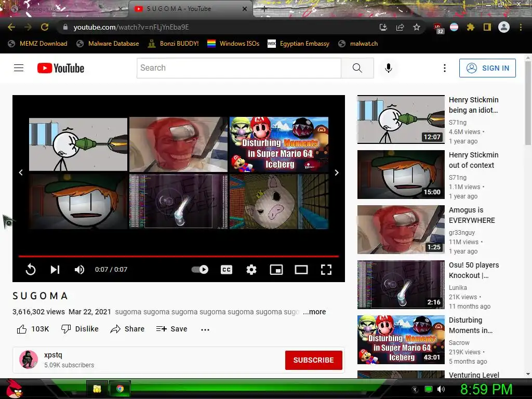Click the browser back arrow
Image resolution: width=532 pixels, height=399 pixels.
[x=11, y=27]
